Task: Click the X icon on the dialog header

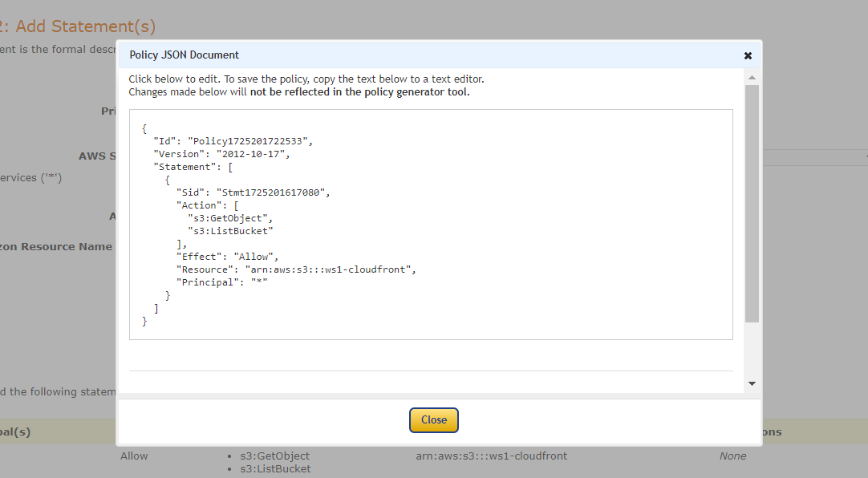Action: click(748, 55)
